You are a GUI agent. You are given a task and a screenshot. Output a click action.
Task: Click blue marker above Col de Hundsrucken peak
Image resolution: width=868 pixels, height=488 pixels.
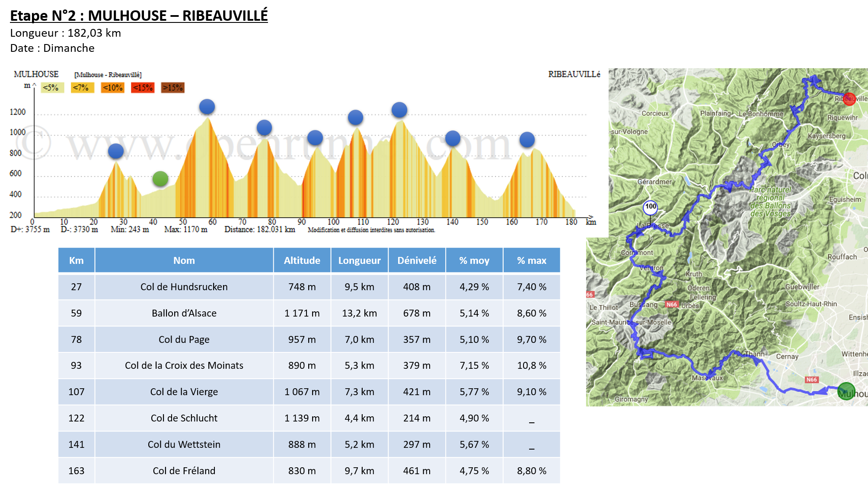(x=116, y=151)
